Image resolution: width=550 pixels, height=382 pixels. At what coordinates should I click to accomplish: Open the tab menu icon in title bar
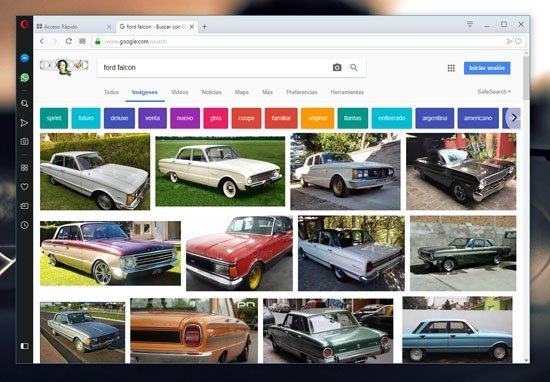pos(470,24)
